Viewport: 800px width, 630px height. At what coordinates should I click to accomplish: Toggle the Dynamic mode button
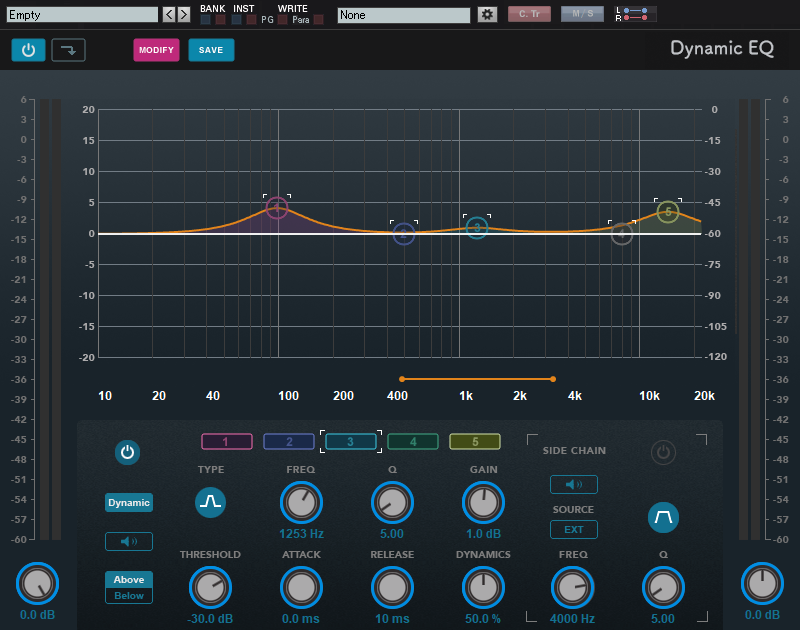[129, 502]
